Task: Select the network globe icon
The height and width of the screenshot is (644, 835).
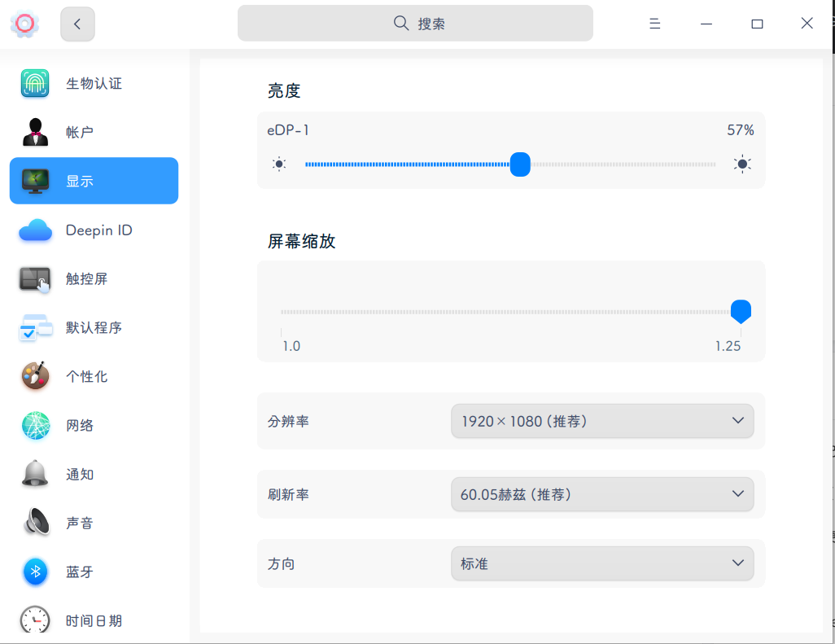Action: 35,425
